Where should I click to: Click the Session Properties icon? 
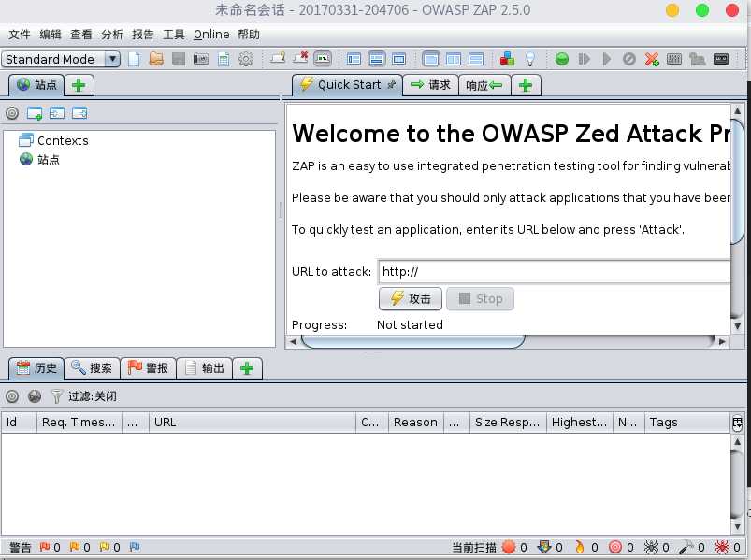tap(224, 59)
